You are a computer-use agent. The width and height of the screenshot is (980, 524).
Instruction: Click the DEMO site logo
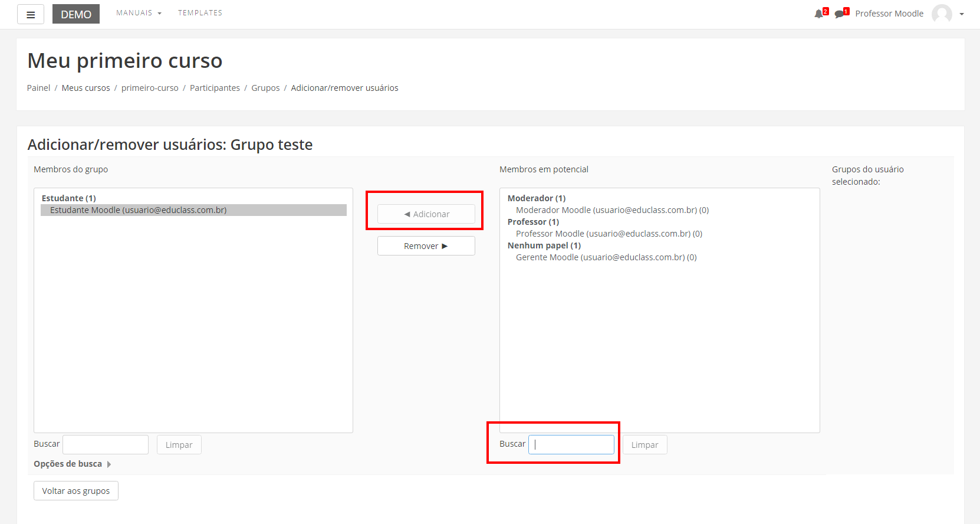76,14
